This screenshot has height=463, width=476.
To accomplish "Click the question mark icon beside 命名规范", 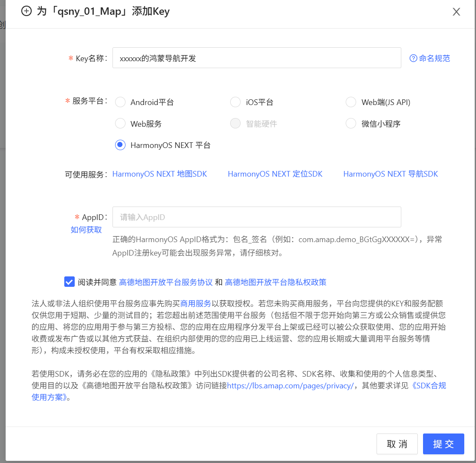I will 413,58.
